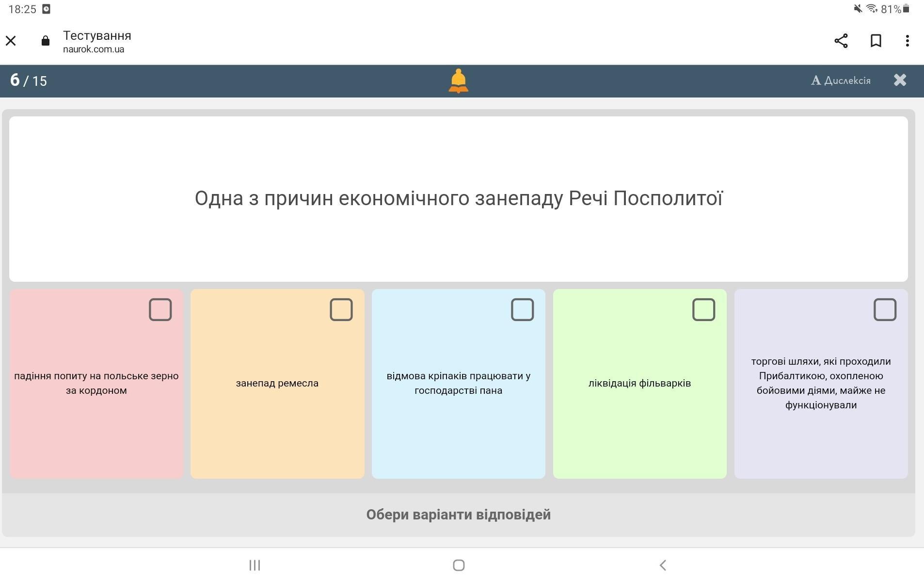This screenshot has height=582, width=924.
Task: Tap the 18:25 clock in the status bar
Action: 22,9
